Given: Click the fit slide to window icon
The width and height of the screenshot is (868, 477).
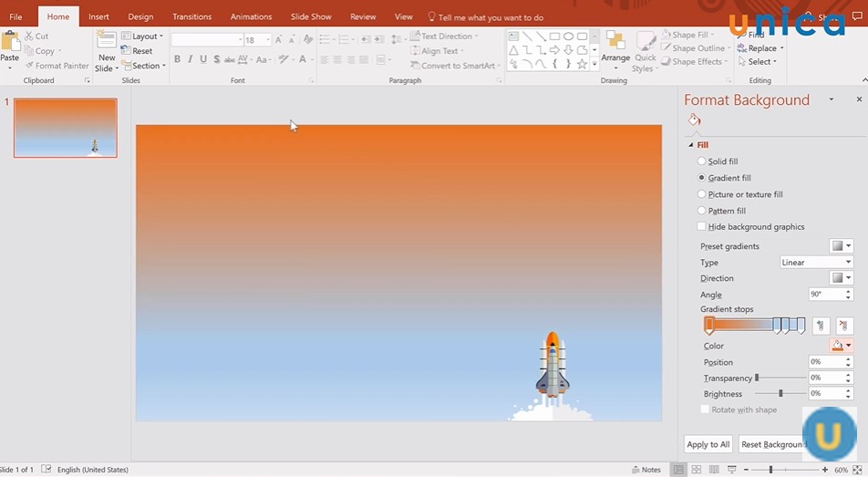Looking at the screenshot, I should 857,470.
